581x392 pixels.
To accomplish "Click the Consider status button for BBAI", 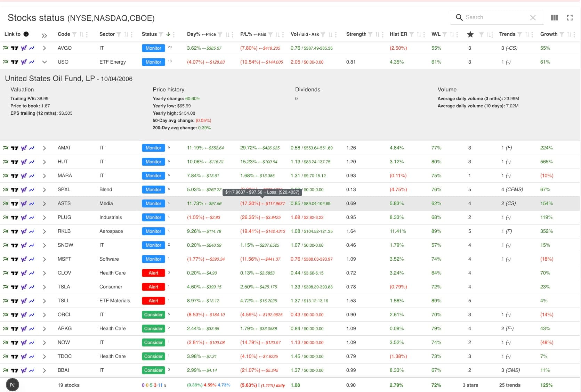I will coord(153,370).
